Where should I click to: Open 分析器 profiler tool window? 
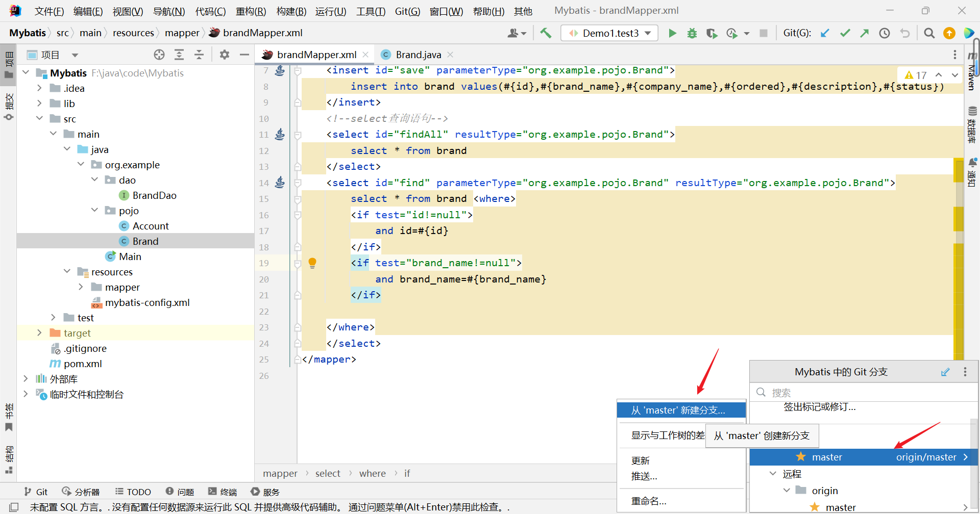[81, 492]
